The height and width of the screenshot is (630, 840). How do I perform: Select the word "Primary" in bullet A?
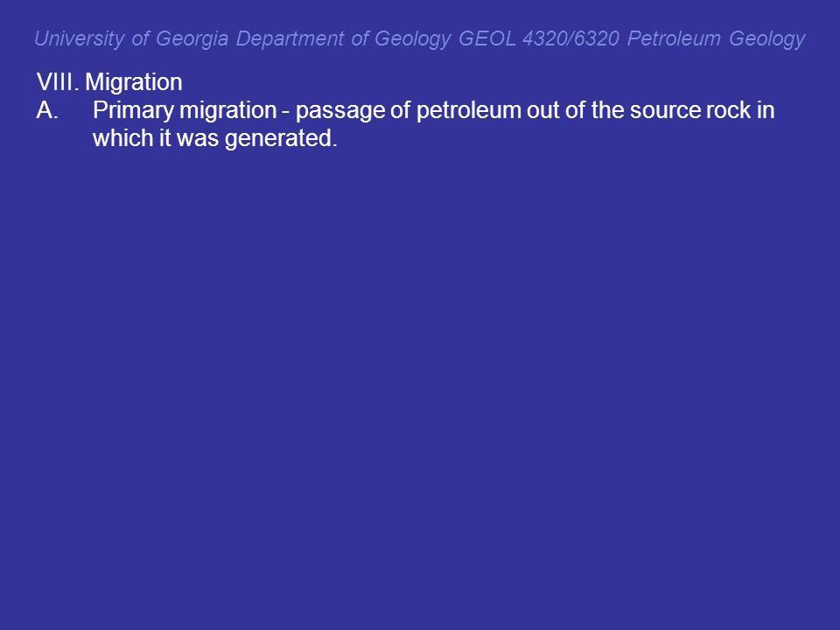(x=133, y=110)
